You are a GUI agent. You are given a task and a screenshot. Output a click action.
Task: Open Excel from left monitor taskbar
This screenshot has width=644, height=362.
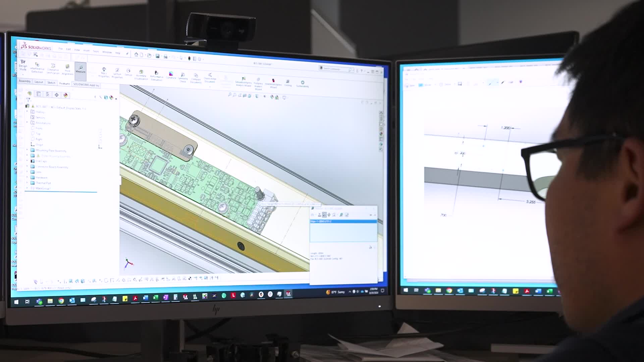[x=155, y=298]
